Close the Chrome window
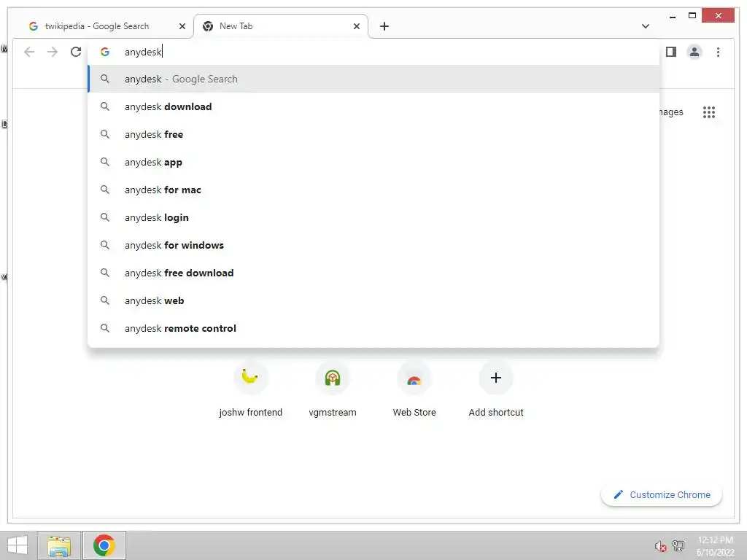This screenshot has width=747, height=560. [719, 16]
